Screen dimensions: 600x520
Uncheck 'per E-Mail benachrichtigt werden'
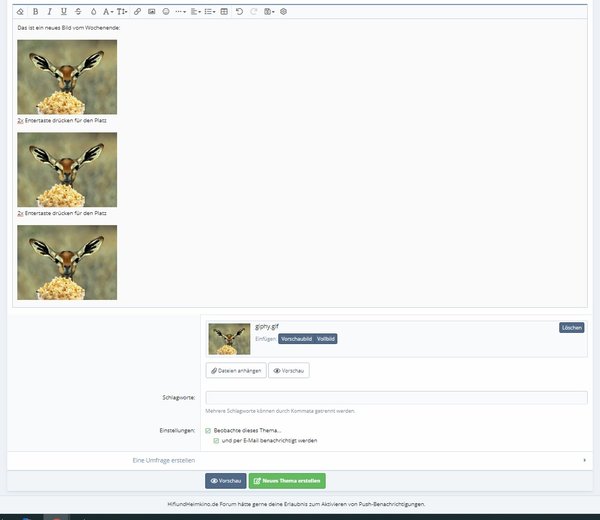[x=216, y=440]
